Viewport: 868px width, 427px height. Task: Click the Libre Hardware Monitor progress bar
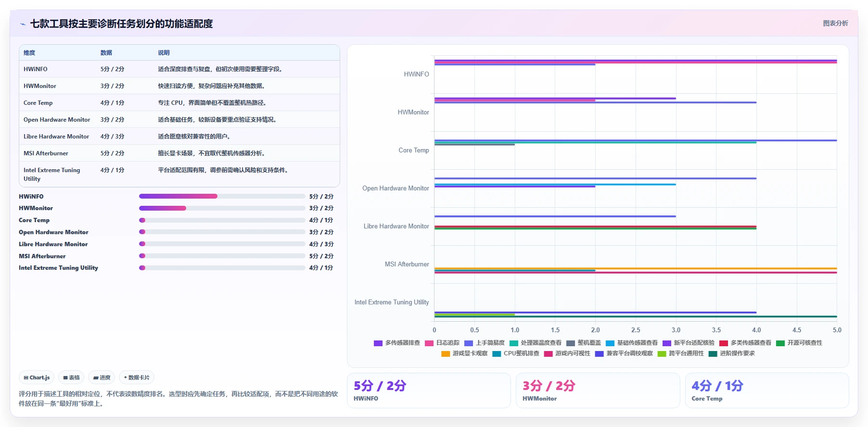click(x=222, y=244)
